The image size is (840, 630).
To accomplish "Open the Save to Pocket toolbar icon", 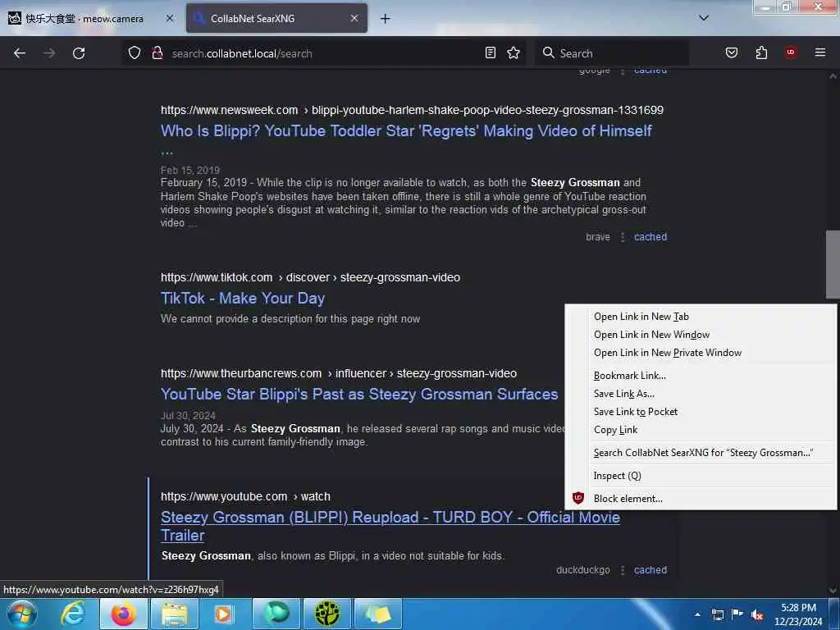I will click(732, 52).
